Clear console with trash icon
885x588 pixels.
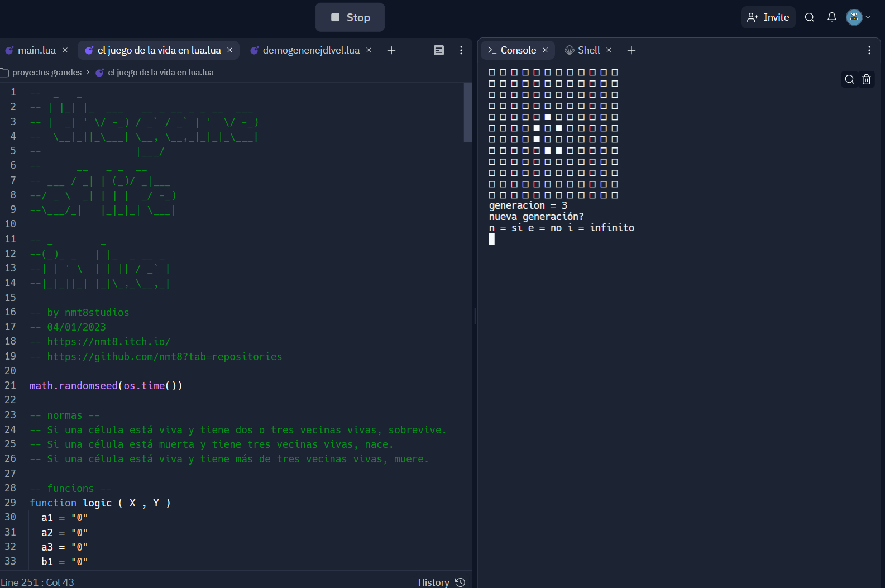pos(867,79)
